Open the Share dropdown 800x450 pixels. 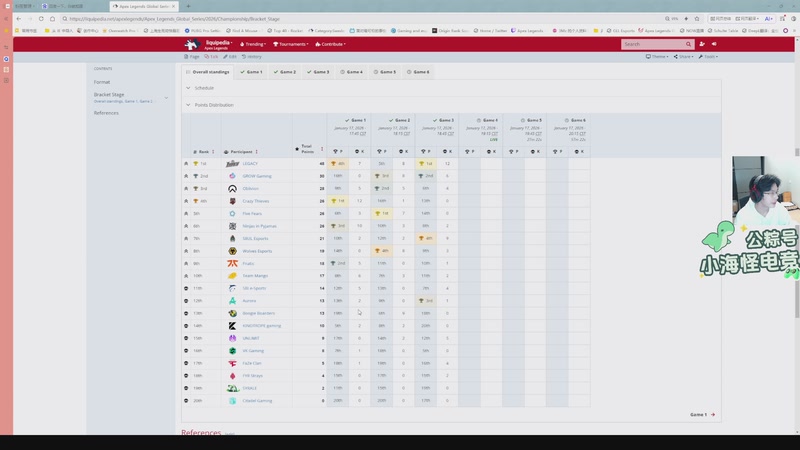683,57
